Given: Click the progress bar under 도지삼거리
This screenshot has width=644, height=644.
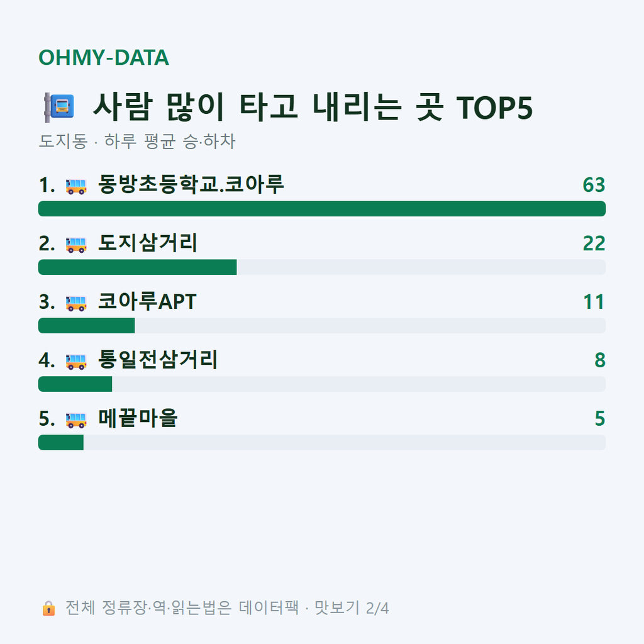Looking at the screenshot, I should [322, 267].
